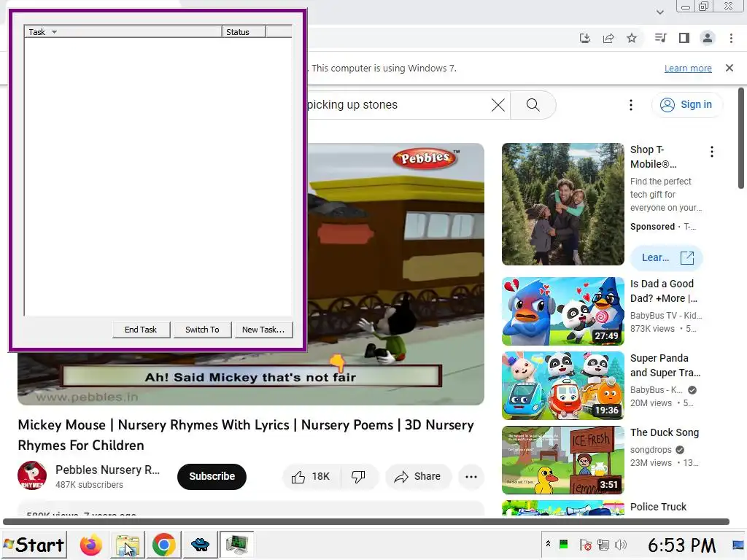Click Learn more ad button
Viewport: 747px width, 560px height.
(x=667, y=257)
